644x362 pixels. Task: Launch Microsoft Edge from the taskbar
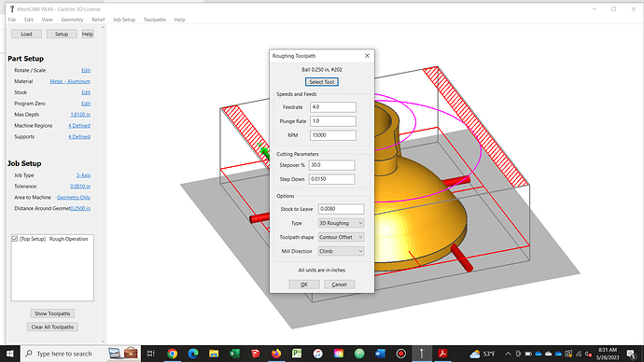pyautogui.click(x=193, y=354)
